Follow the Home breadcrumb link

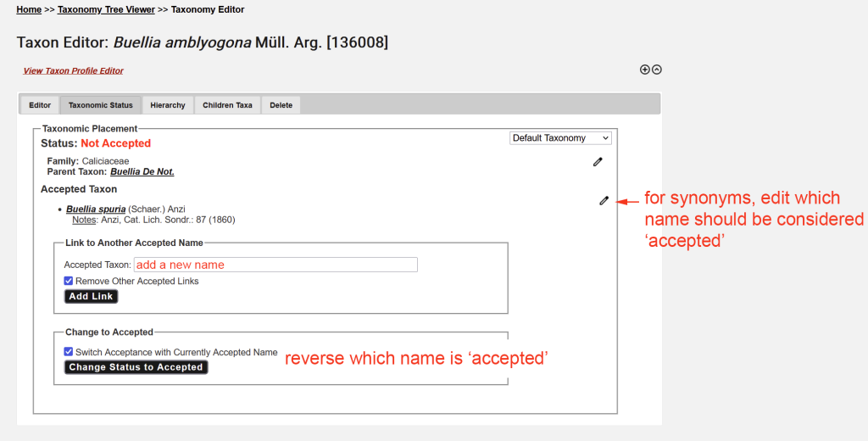click(29, 9)
